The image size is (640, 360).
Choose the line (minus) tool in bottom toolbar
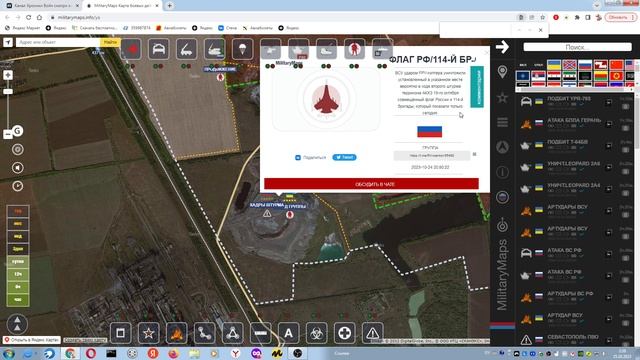(260, 333)
